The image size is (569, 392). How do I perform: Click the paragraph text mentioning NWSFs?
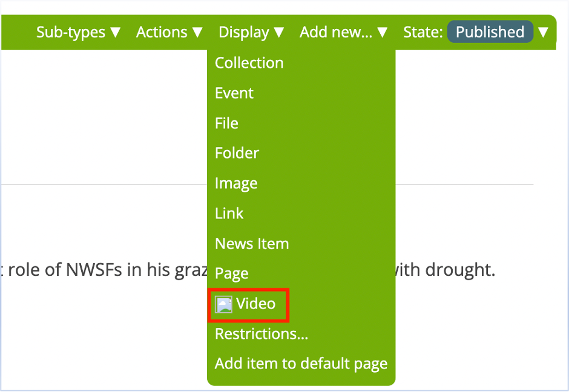tap(103, 270)
